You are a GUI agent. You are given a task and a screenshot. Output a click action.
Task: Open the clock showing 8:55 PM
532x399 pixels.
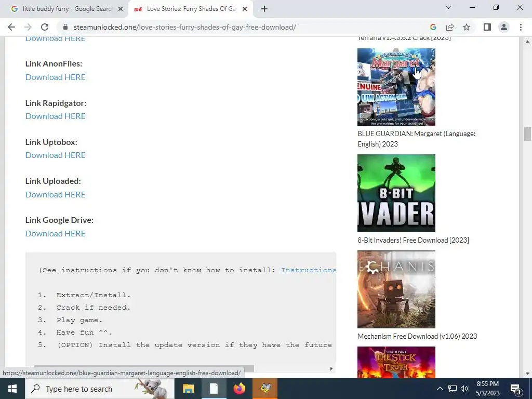487,389
